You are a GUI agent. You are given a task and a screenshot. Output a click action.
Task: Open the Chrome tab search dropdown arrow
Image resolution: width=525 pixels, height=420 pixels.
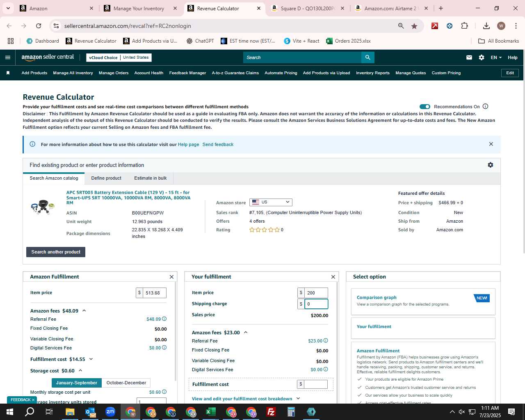tap(8, 8)
